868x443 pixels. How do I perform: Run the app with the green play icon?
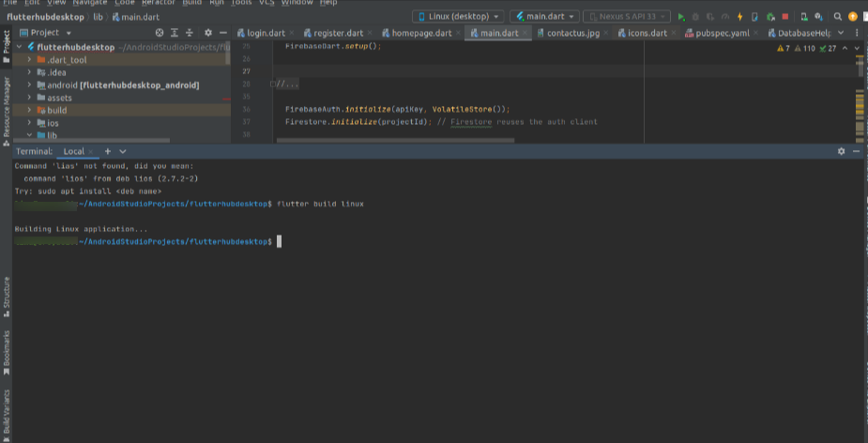682,17
